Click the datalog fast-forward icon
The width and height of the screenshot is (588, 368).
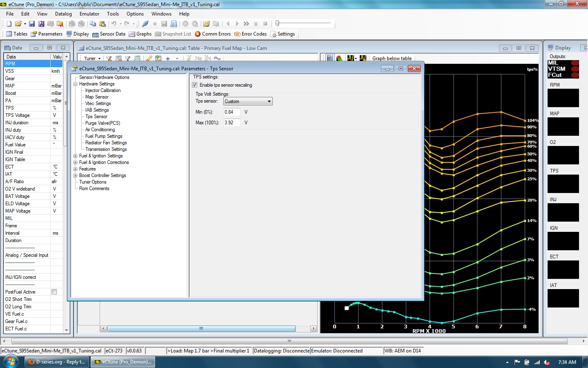pos(246,24)
